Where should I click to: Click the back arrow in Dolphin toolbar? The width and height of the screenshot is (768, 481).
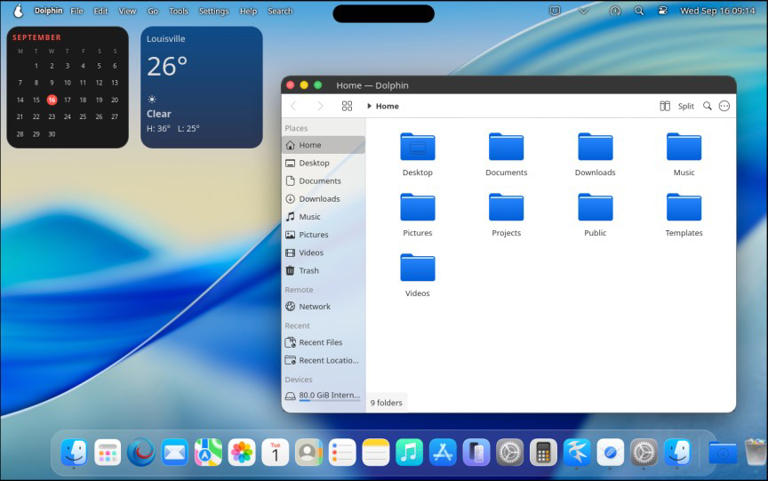(x=294, y=106)
